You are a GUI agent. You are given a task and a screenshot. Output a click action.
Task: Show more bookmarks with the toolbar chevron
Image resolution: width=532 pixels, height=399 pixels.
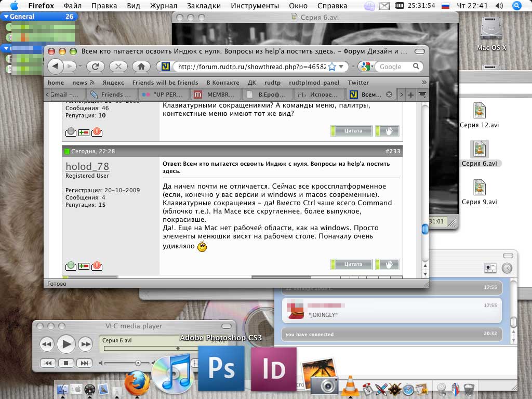(424, 83)
